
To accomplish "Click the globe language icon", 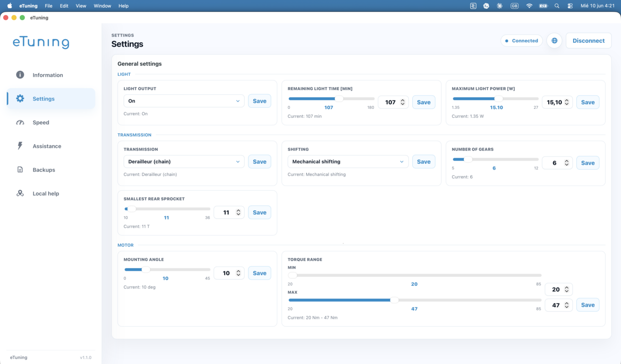I will click(x=554, y=40).
